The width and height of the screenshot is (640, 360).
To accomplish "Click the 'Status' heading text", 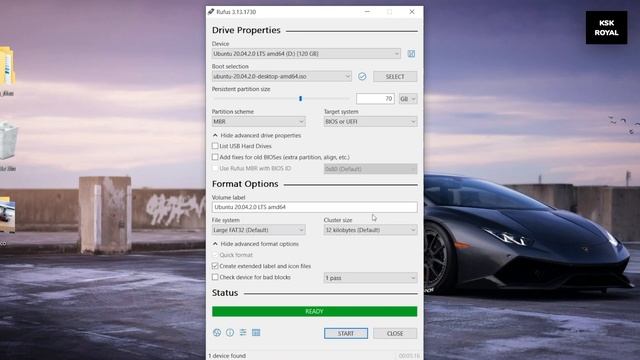I will tap(225, 293).
